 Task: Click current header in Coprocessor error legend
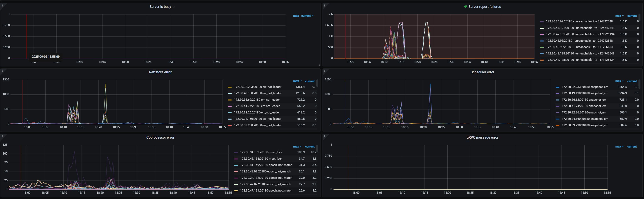310,147
